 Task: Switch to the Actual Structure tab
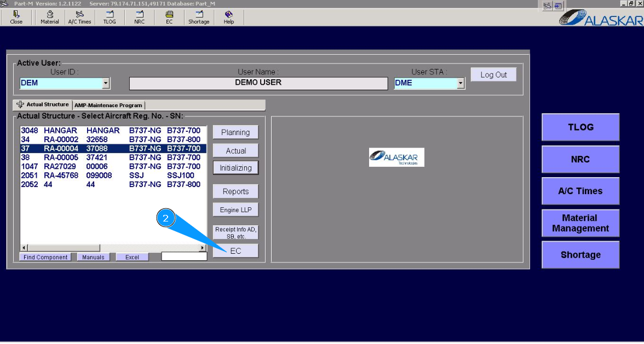coord(43,104)
